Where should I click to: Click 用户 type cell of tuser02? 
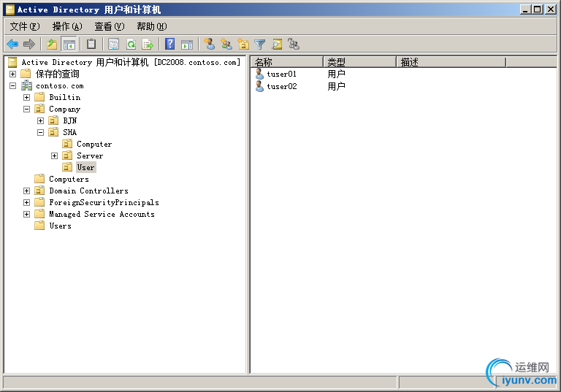click(336, 86)
